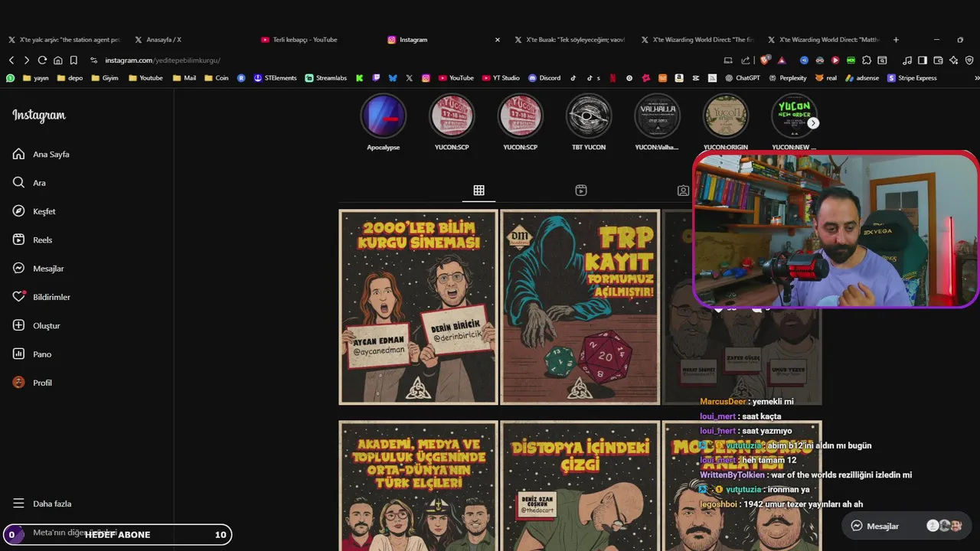Go to the Keşfet explore page
This screenshot has height=551, width=980.
pyautogui.click(x=34, y=211)
